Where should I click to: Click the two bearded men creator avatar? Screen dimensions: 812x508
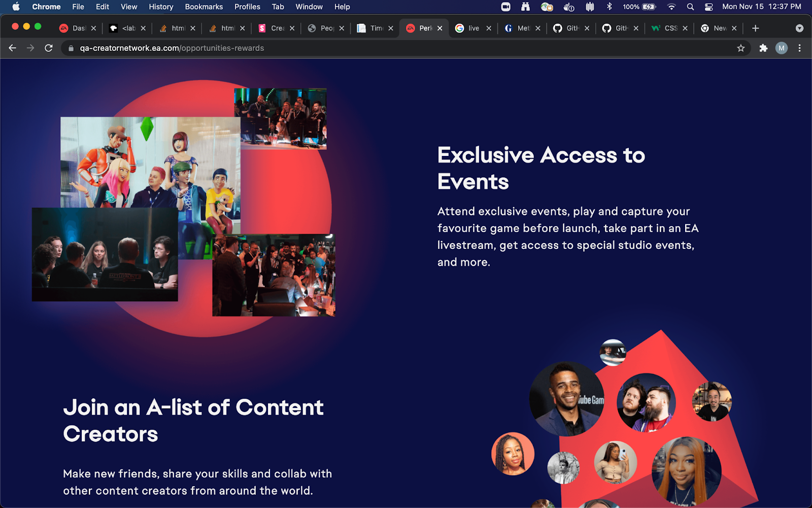(x=646, y=403)
